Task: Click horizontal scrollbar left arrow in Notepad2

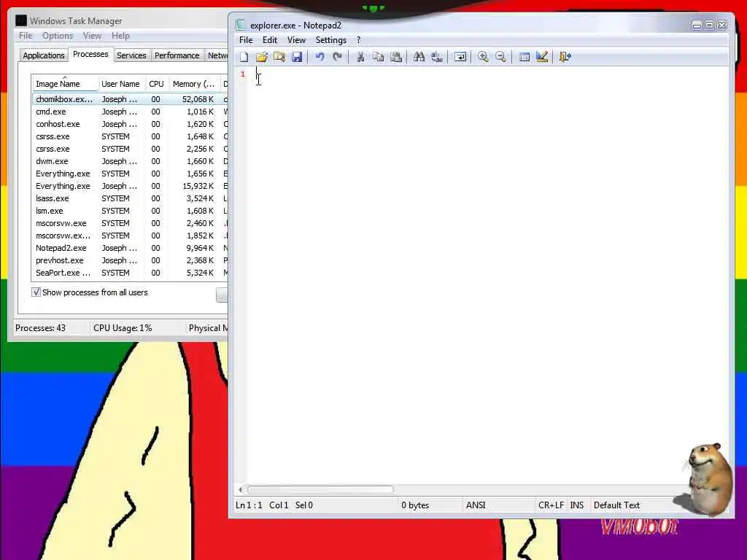Action: [240, 489]
